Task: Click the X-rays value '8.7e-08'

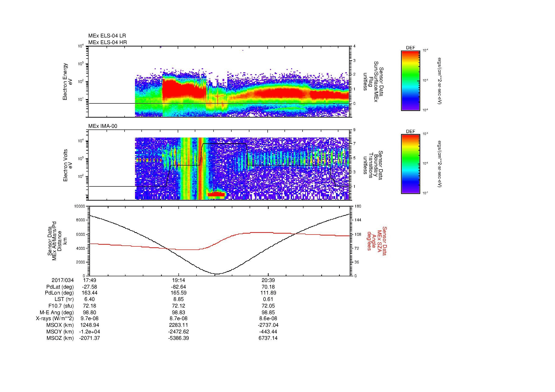Action: pyautogui.click(x=178, y=318)
